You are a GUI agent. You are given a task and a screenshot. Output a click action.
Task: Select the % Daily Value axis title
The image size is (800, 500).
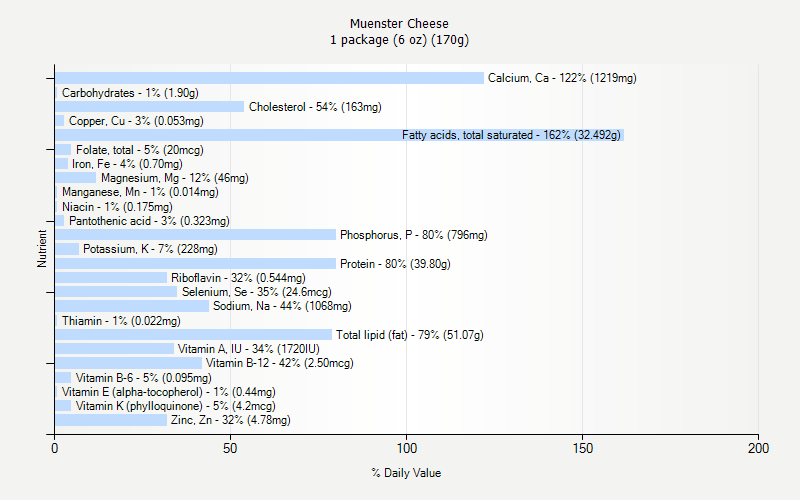(x=406, y=473)
